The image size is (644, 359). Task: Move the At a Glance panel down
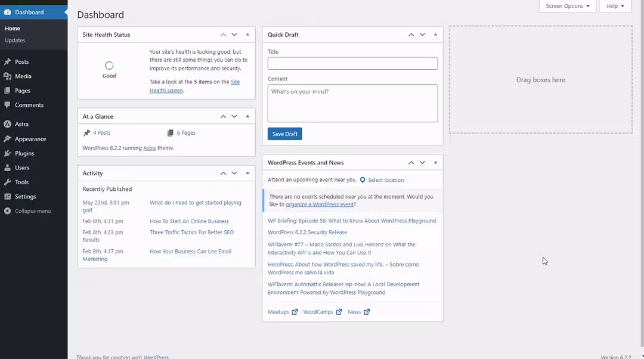tap(234, 117)
